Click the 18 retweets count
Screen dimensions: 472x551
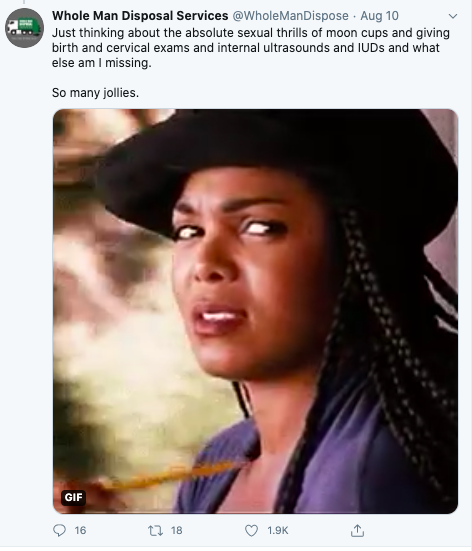(176, 530)
